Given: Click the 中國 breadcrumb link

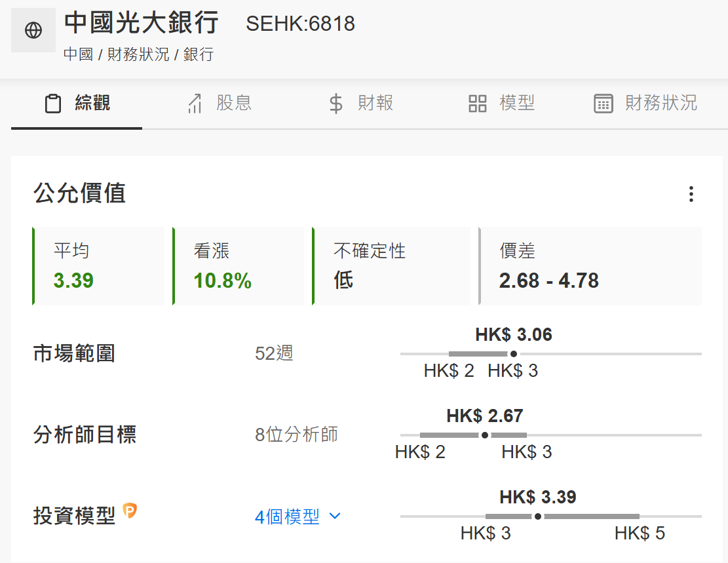Looking at the screenshot, I should (x=78, y=54).
